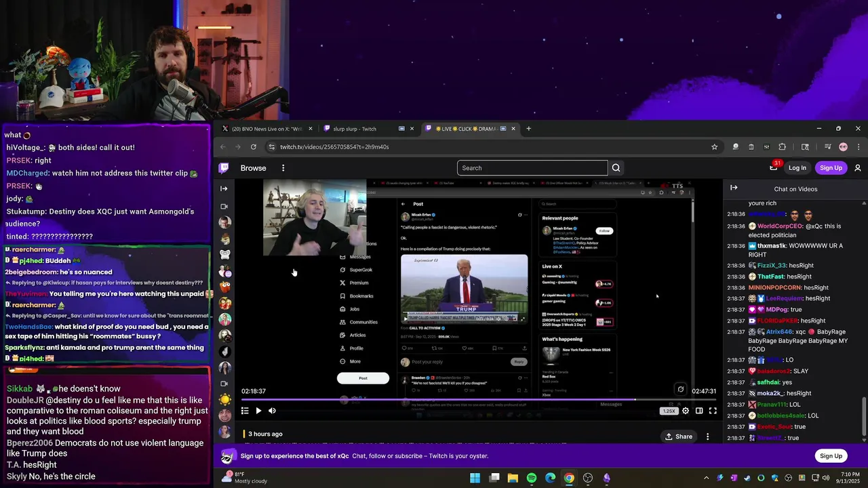Click the purple Sign Up banner button
Image resolution: width=868 pixels, height=488 pixels.
(x=831, y=456)
